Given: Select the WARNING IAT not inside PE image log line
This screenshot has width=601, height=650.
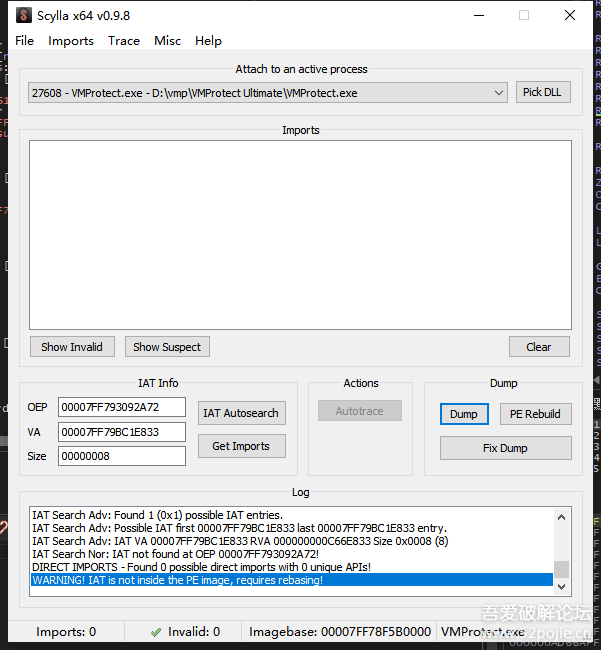Looking at the screenshot, I should 292,580.
